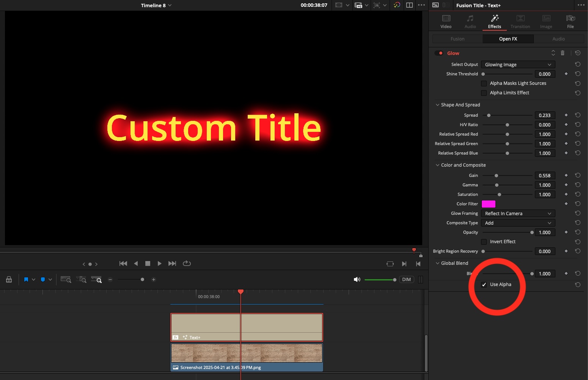The image size is (588, 380).
Task: Click the Saturation value field
Action: 545,195
